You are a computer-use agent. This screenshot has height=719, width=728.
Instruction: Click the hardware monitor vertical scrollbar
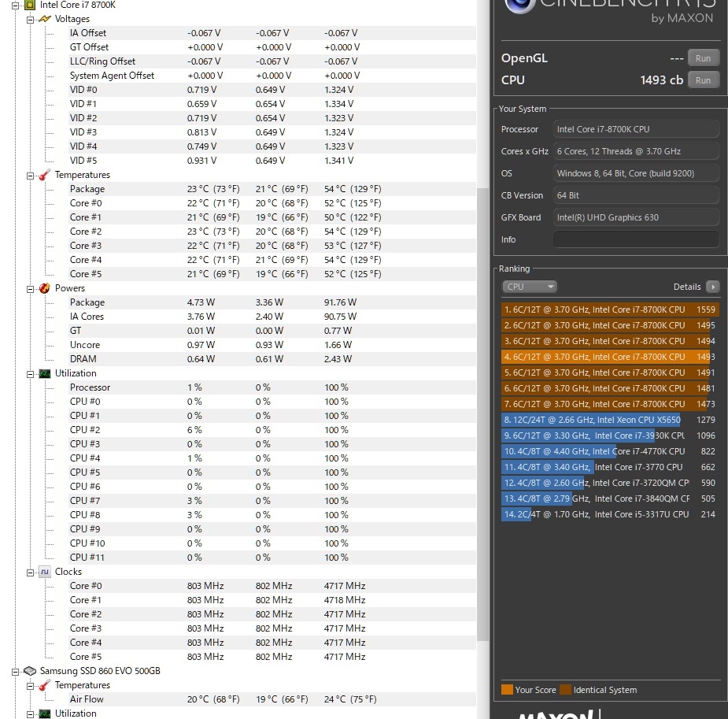(482, 413)
